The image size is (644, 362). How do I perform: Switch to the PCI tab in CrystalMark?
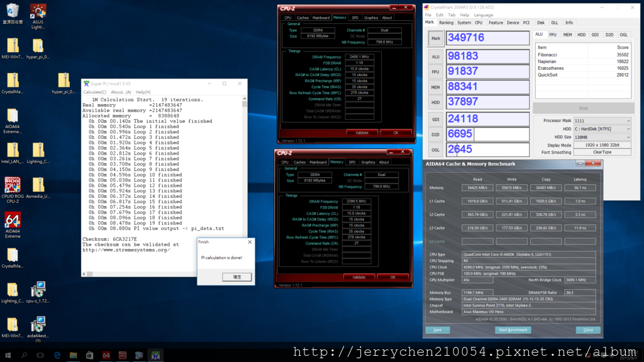click(x=526, y=23)
